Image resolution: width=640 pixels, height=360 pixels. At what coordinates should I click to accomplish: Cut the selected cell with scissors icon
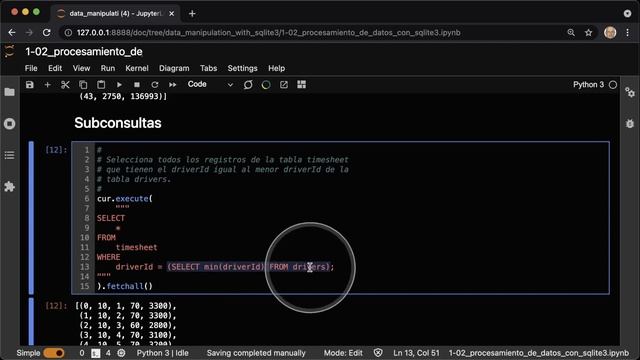65,84
